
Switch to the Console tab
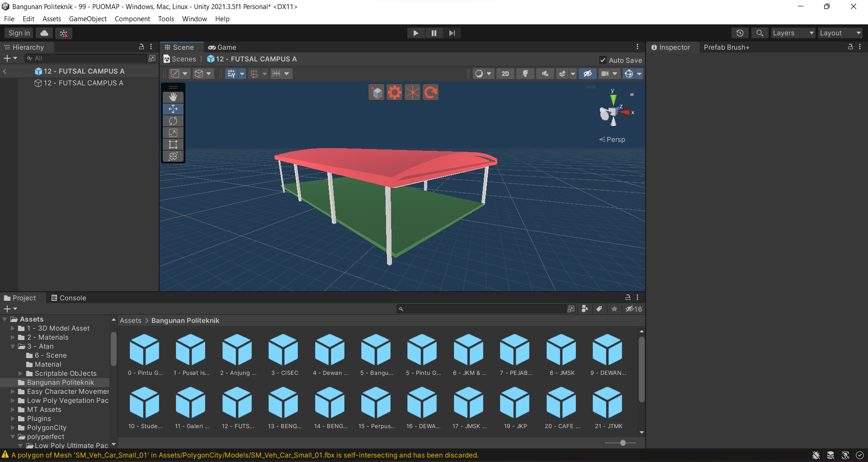69,298
